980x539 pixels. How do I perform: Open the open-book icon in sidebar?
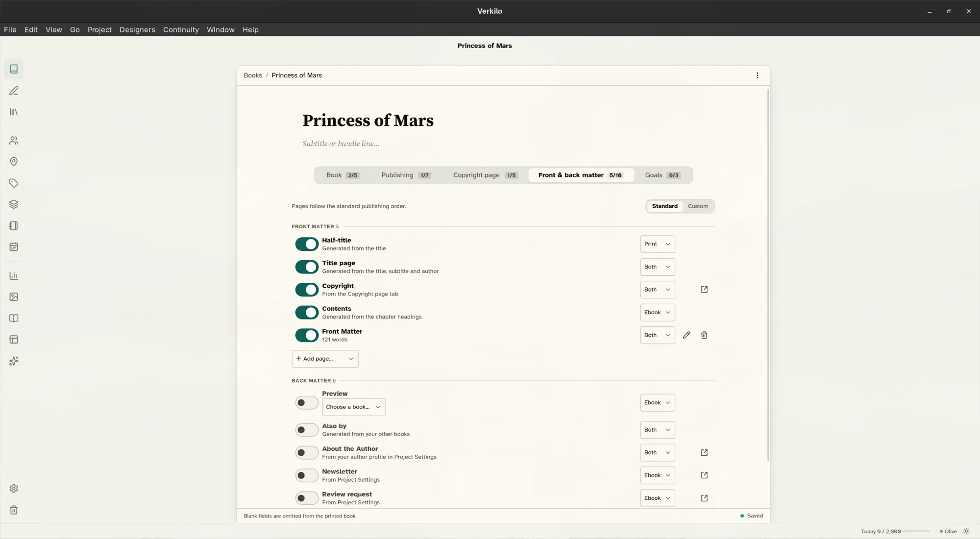pyautogui.click(x=14, y=318)
